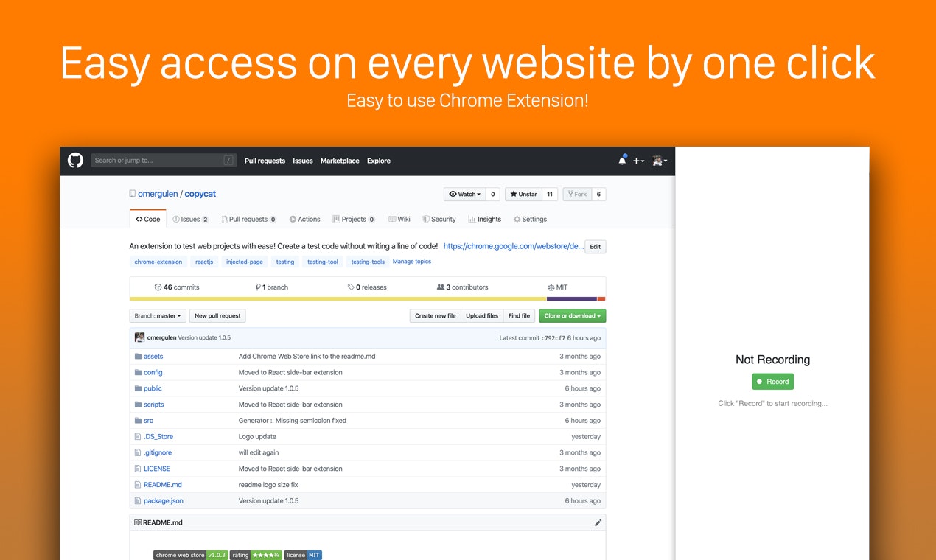Screen dimensions: 936x560
Task: Click the Fork button
Action: (x=577, y=195)
